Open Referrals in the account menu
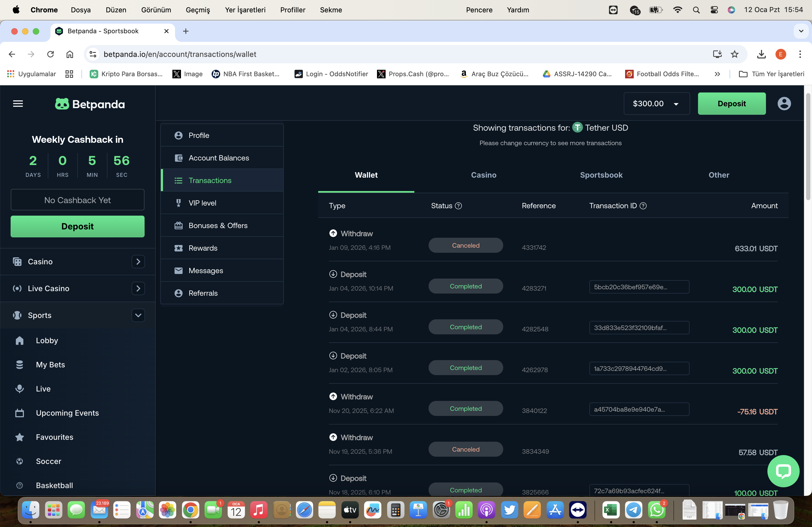This screenshot has width=812, height=527. [x=222, y=293]
